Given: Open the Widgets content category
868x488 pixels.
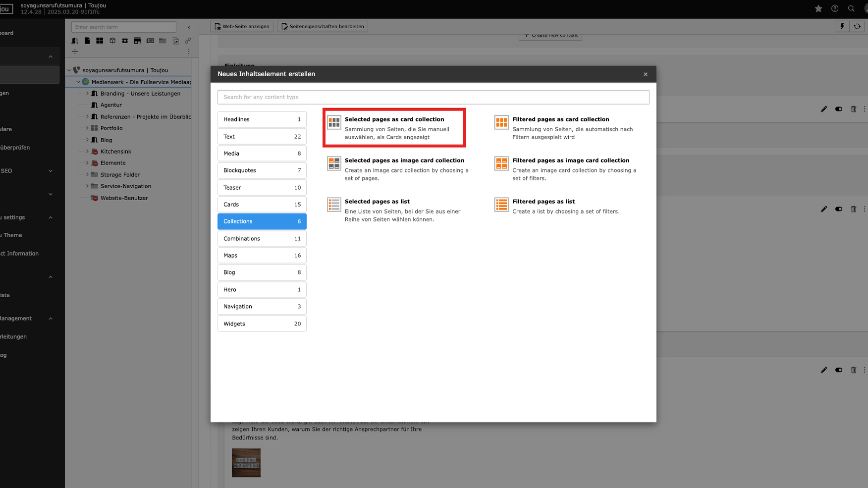Looking at the screenshot, I should tap(262, 324).
